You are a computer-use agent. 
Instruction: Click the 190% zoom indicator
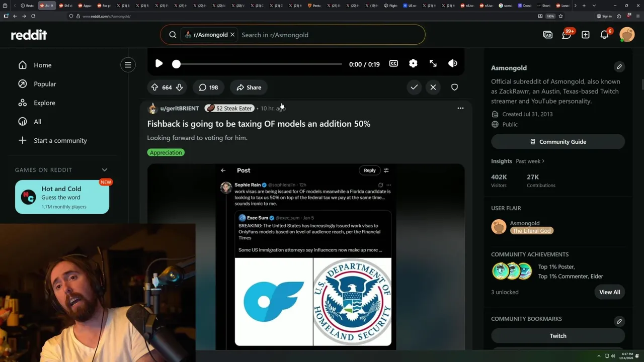[x=550, y=16]
